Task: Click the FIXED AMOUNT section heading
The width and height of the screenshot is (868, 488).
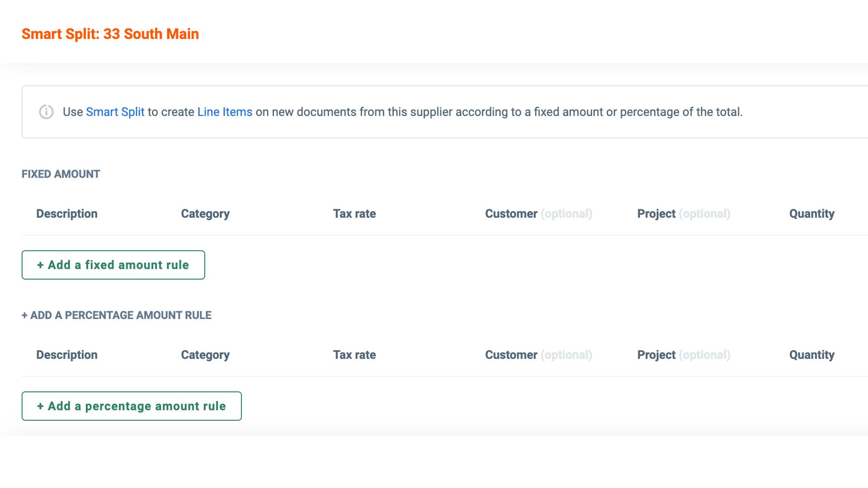Action: 61,174
